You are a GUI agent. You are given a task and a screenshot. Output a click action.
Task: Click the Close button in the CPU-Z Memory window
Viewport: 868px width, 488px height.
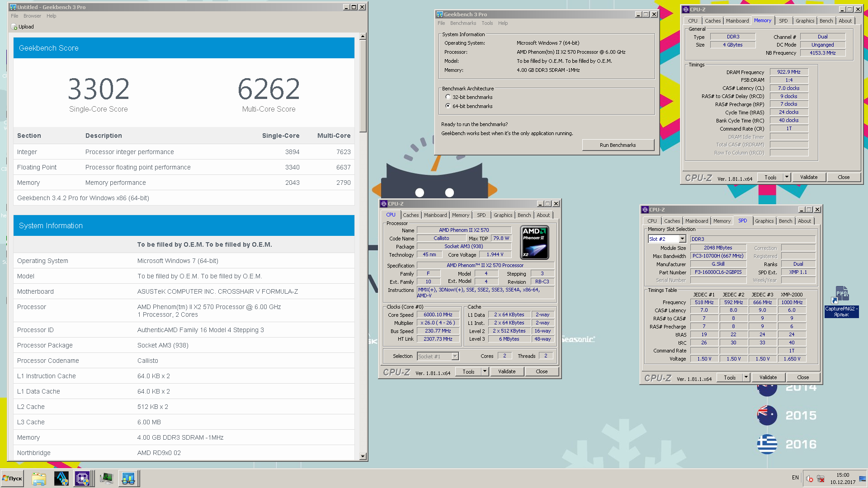(x=843, y=177)
